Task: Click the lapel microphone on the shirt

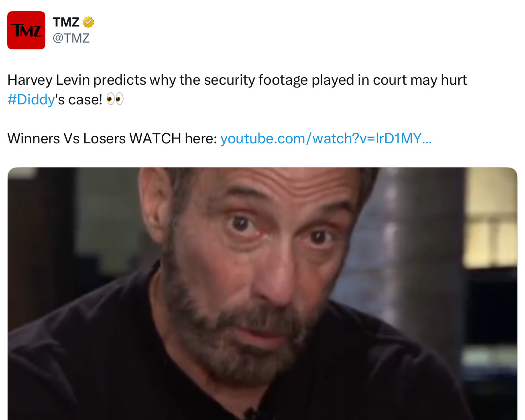Action: (x=252, y=414)
